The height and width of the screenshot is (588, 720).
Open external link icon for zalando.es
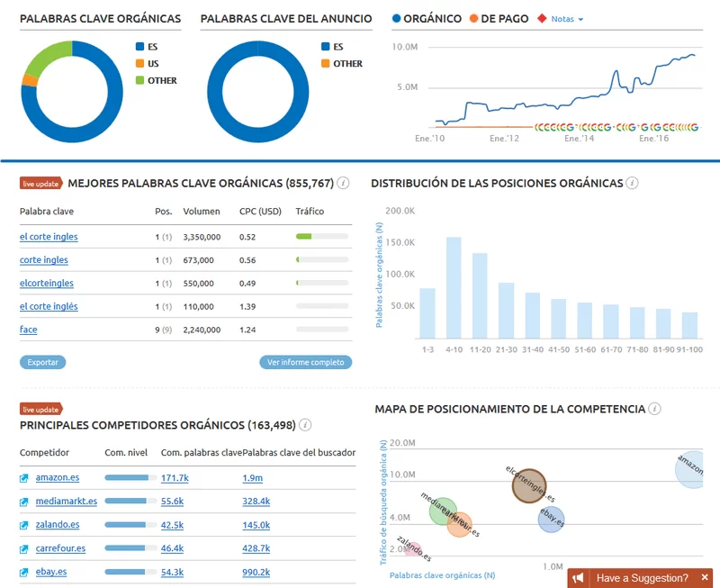[24, 525]
